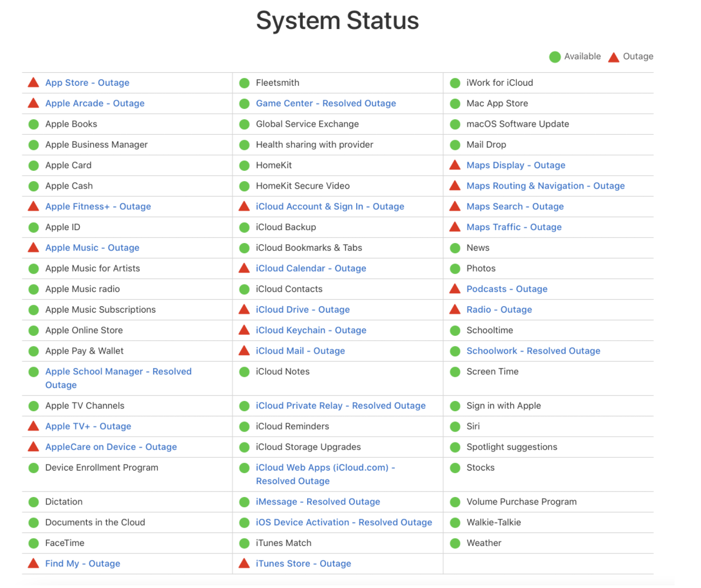The image size is (701, 588).
Task: Click the green dot beside Apple Card
Action: pos(33,165)
